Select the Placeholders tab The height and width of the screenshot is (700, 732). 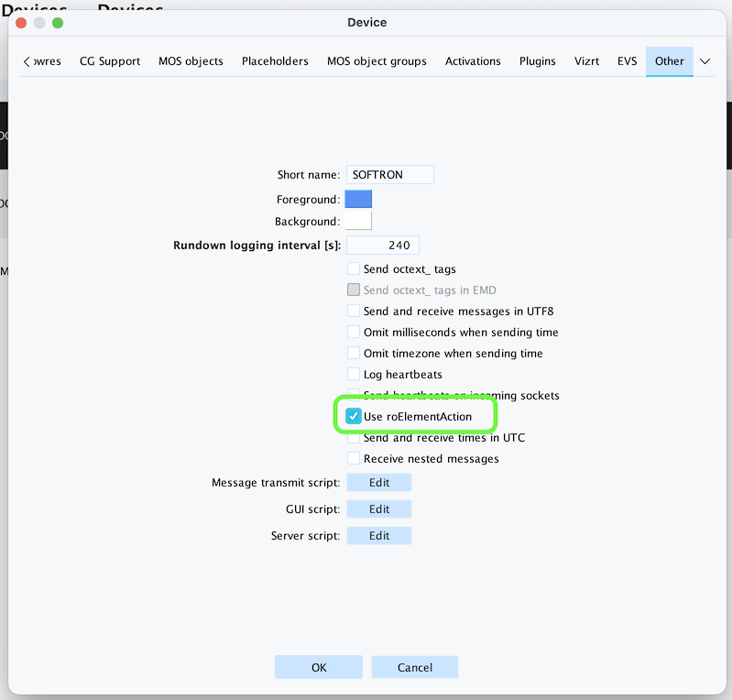pos(275,61)
